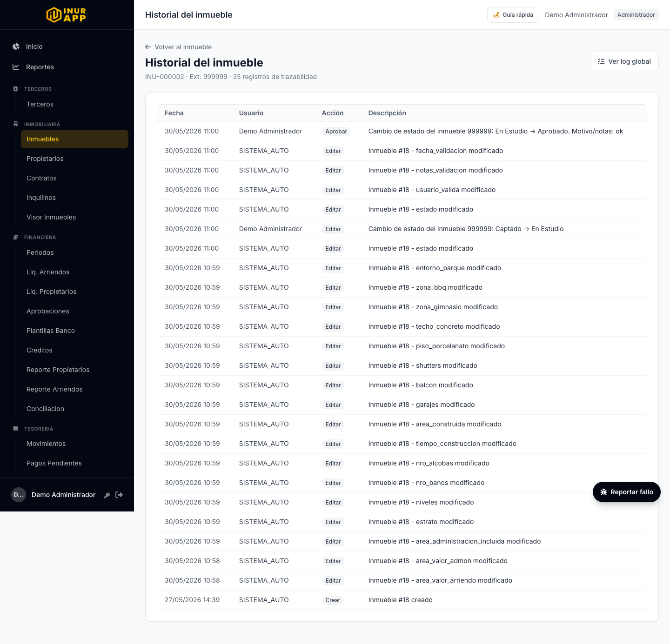Click the back arrow icon before Volver al inmueble
This screenshot has height=644, width=670.
point(148,47)
